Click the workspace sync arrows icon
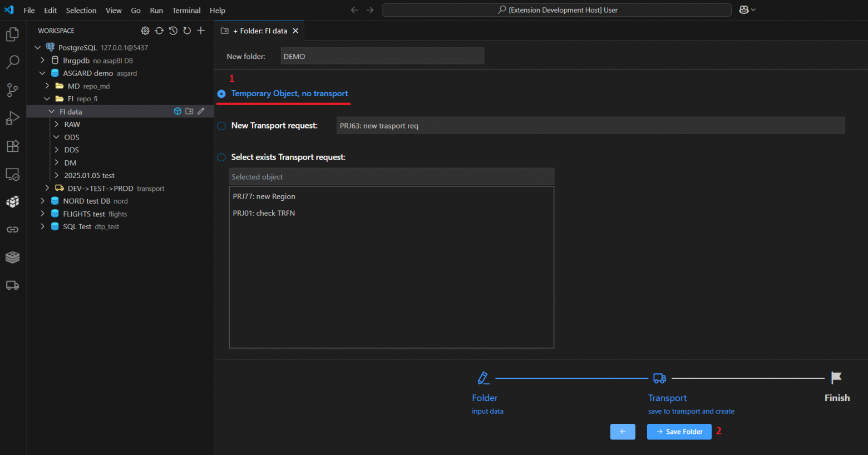Viewport: 868px width, 455px height. click(159, 31)
